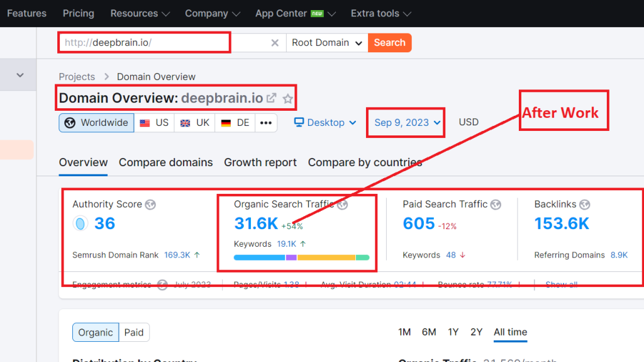Set chart range to 1M
The width and height of the screenshot is (644, 362).
pyautogui.click(x=404, y=332)
